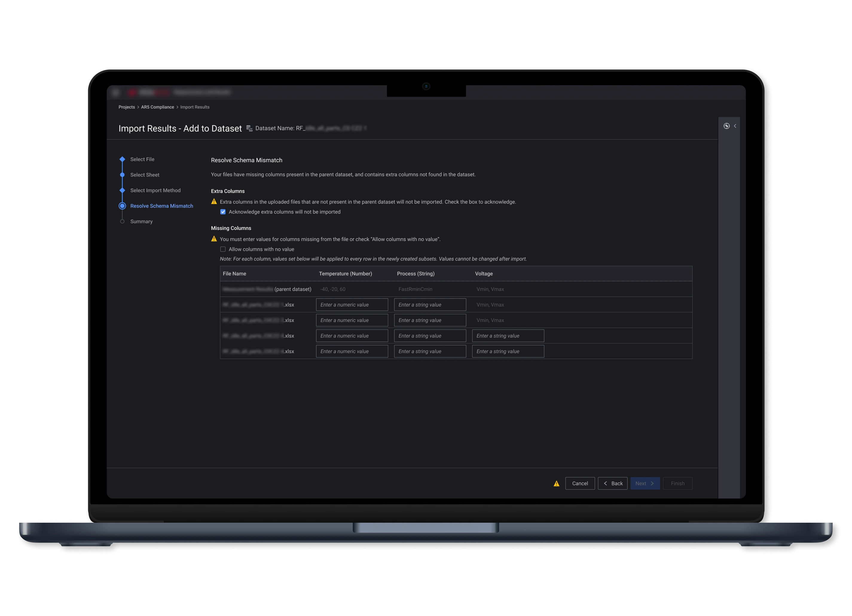
Task: Click the Missing Columns section heading
Action: click(231, 228)
